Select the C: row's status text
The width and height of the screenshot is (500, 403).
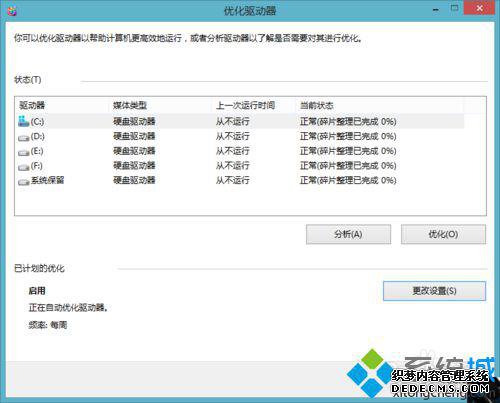tap(348, 121)
